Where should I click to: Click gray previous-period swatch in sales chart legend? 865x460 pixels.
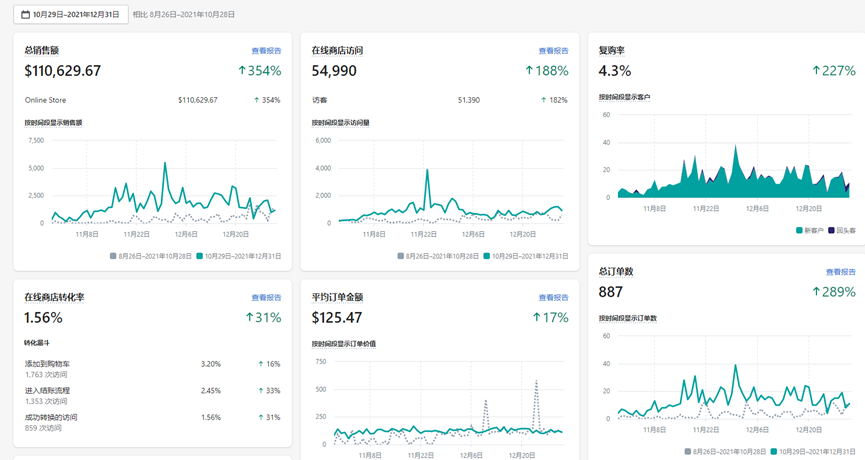[x=113, y=256]
